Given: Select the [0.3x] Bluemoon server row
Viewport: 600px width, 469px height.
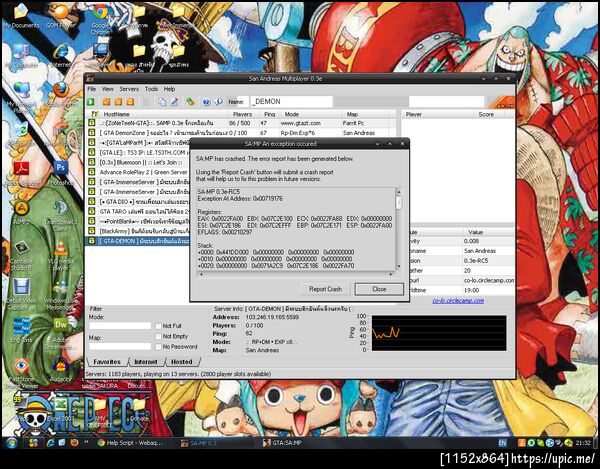Looking at the screenshot, I should pyautogui.click(x=138, y=162).
